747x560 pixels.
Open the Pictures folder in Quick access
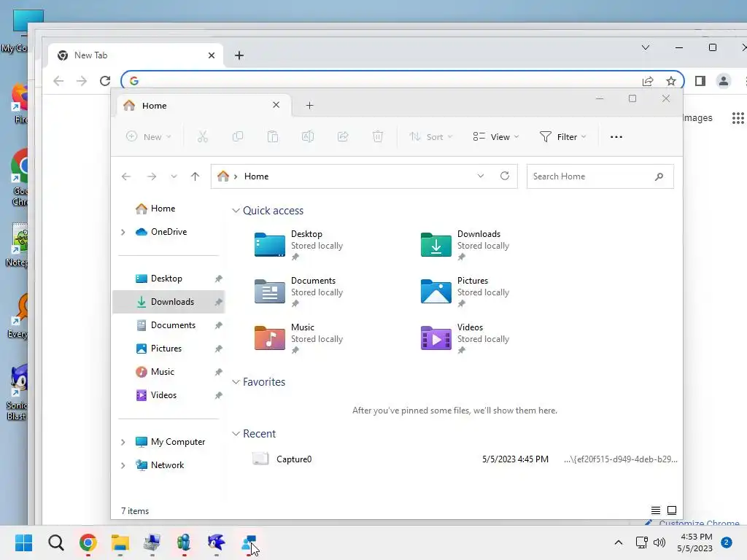pos(465,292)
